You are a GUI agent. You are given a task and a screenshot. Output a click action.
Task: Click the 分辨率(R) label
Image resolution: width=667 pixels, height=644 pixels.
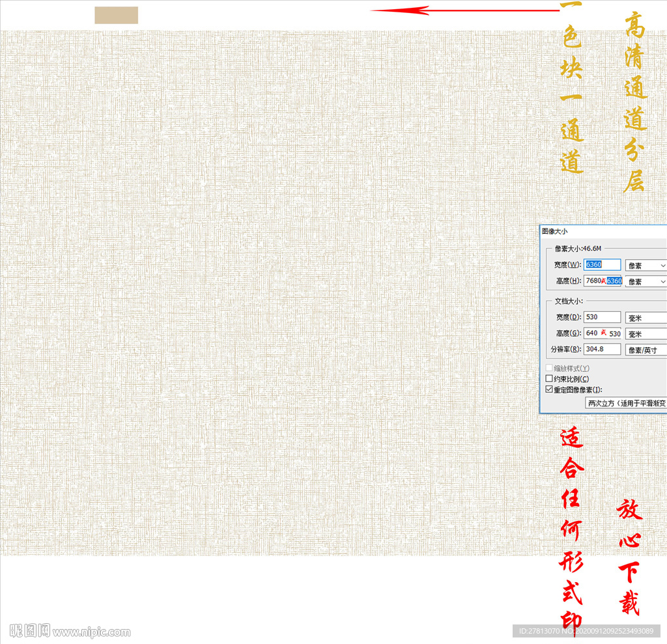[x=566, y=349]
